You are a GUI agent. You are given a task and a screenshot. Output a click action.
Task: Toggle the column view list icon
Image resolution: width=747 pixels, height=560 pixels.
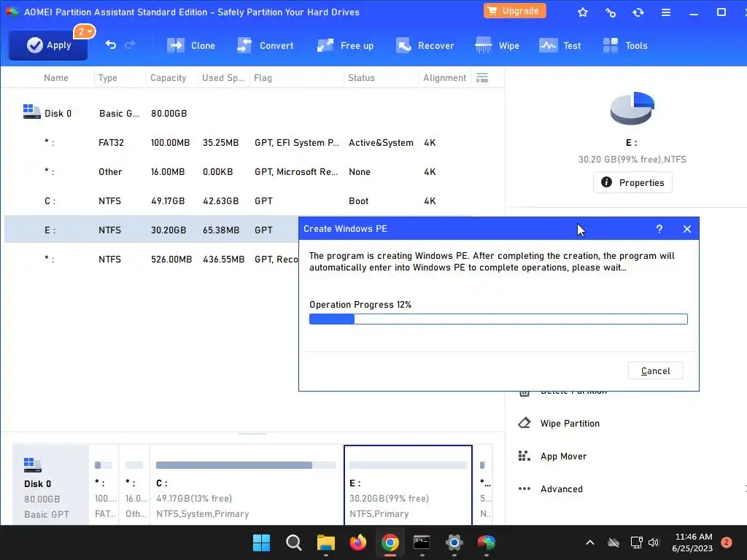click(x=482, y=77)
